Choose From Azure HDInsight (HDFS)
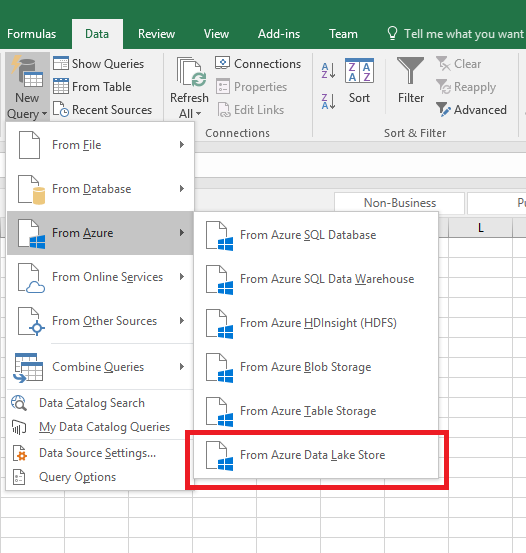The height and width of the screenshot is (553, 526). point(316,323)
